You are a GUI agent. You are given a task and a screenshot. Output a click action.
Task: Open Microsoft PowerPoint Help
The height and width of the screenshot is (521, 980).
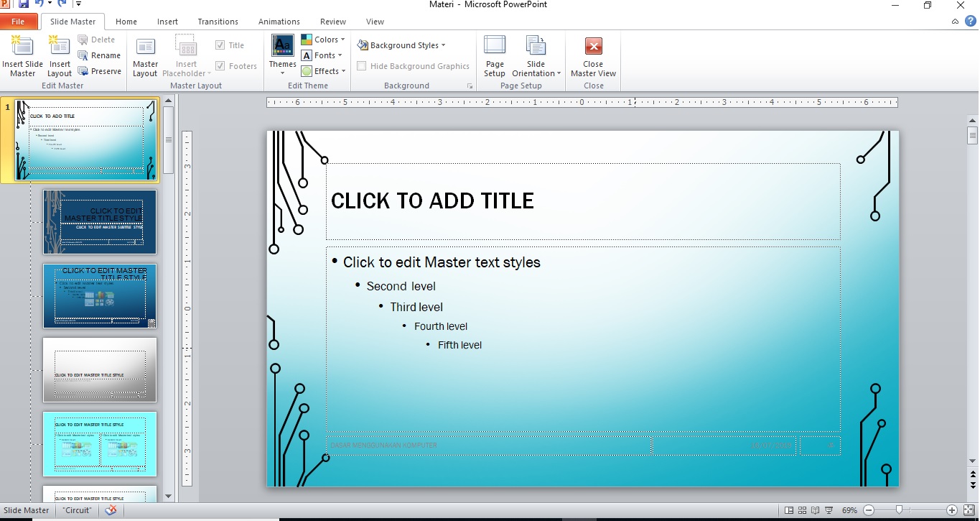[971, 22]
